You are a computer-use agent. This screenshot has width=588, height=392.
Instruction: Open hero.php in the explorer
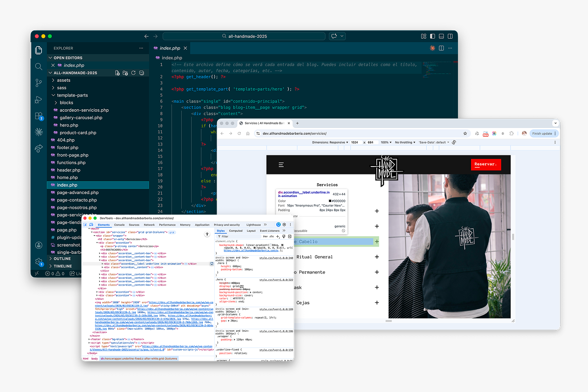tap(69, 125)
